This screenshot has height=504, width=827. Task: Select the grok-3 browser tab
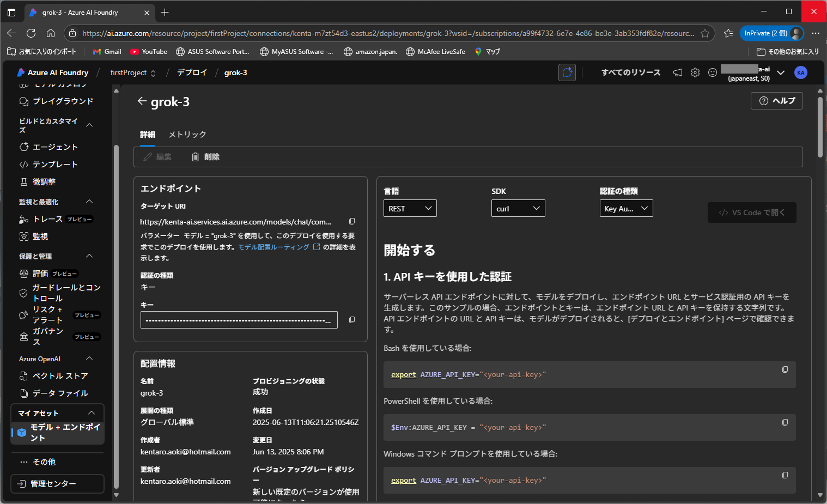(x=90, y=13)
